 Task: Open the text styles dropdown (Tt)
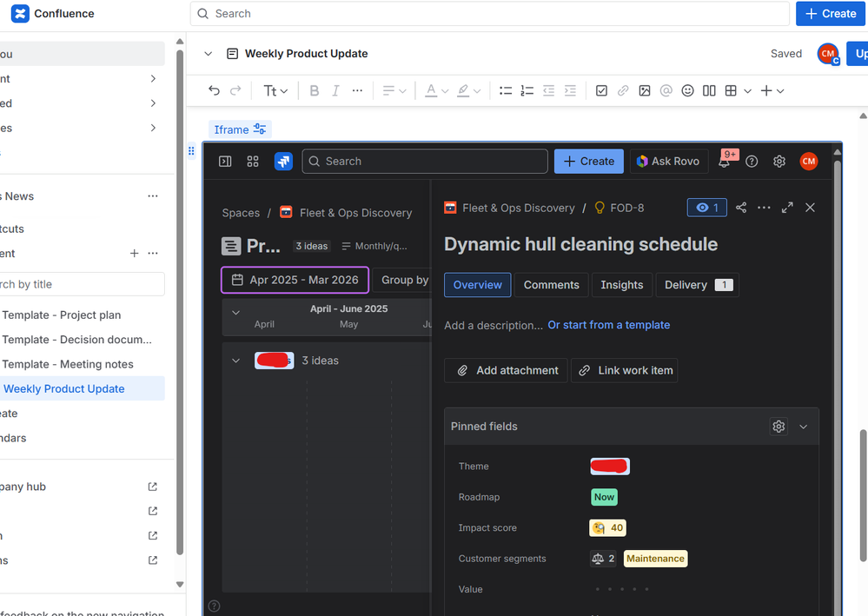(x=275, y=90)
